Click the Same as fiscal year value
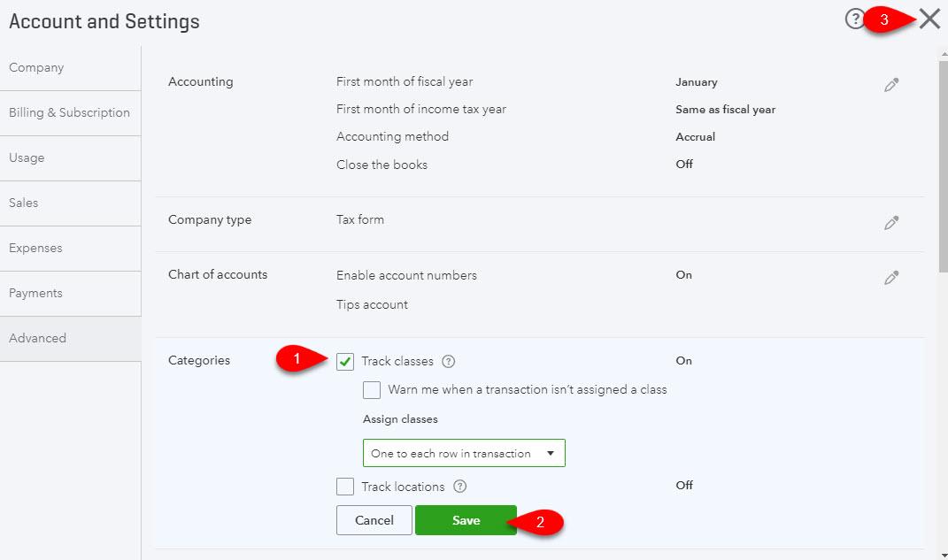Viewport: 948px width, 560px height. click(726, 110)
